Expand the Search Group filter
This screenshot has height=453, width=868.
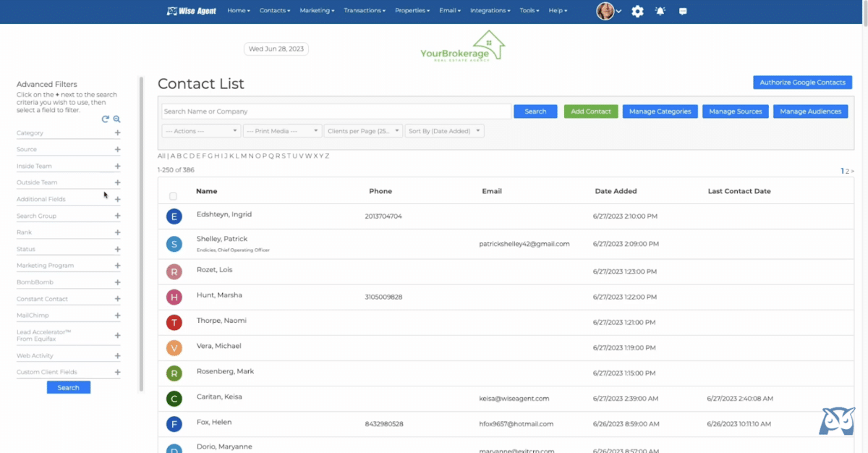pyautogui.click(x=117, y=216)
